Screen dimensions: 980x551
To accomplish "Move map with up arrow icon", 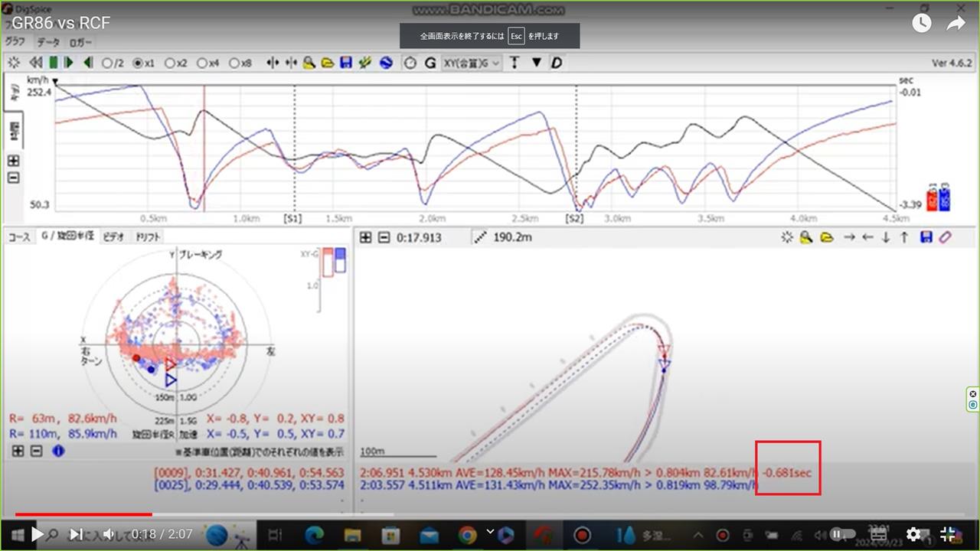I will click(904, 237).
